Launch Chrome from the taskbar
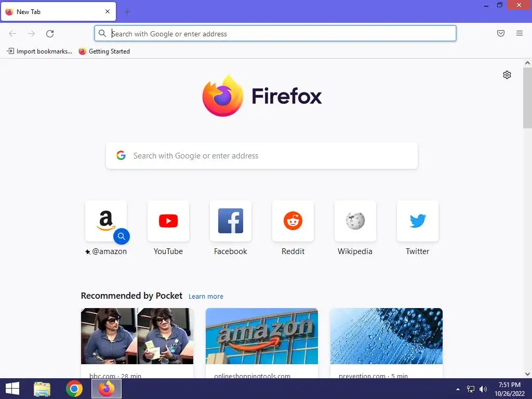 pyautogui.click(x=74, y=389)
